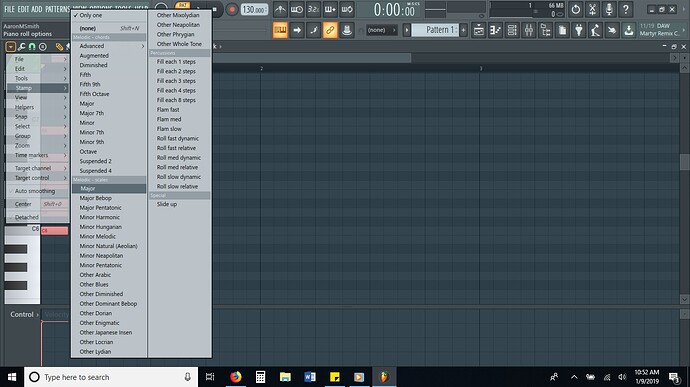This screenshot has width=690, height=387.
Task: Choose the Augmented chord stamp
Action: (109, 55)
